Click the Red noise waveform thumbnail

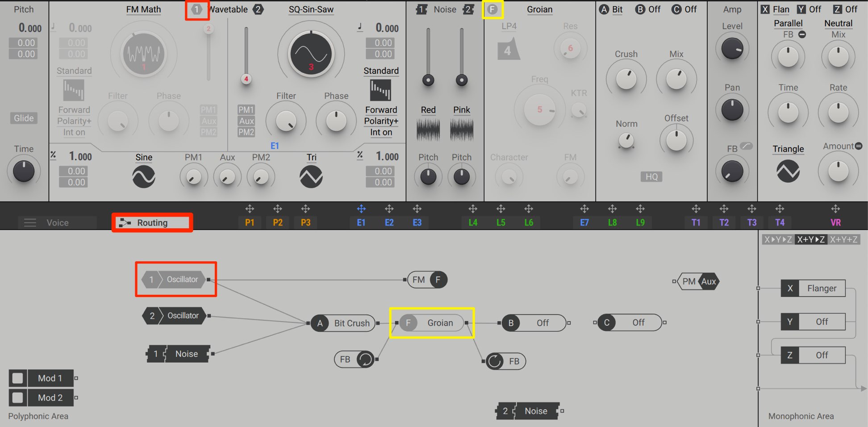[428, 130]
